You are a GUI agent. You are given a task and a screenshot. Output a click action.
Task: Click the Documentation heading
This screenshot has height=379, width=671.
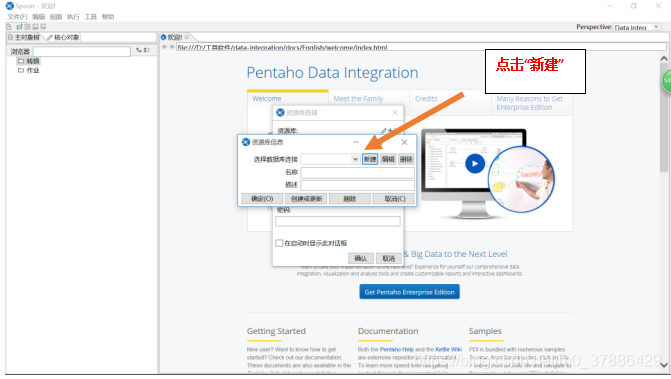pyautogui.click(x=388, y=331)
